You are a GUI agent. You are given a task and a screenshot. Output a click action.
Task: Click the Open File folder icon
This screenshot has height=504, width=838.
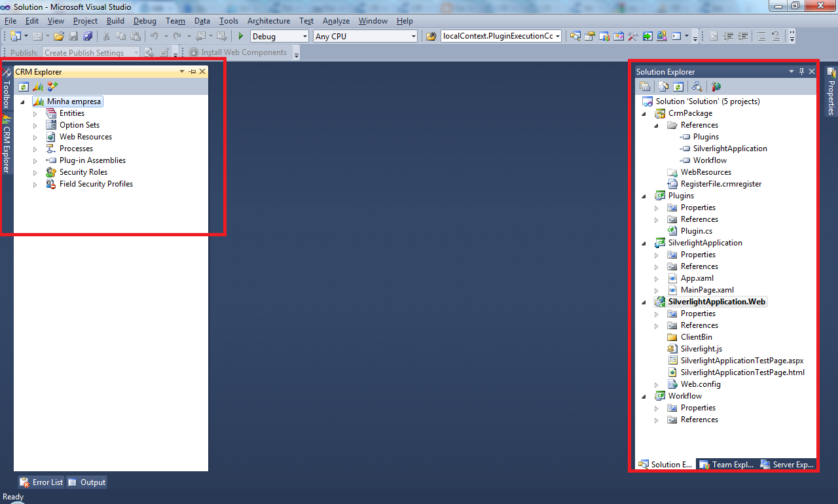point(59,37)
